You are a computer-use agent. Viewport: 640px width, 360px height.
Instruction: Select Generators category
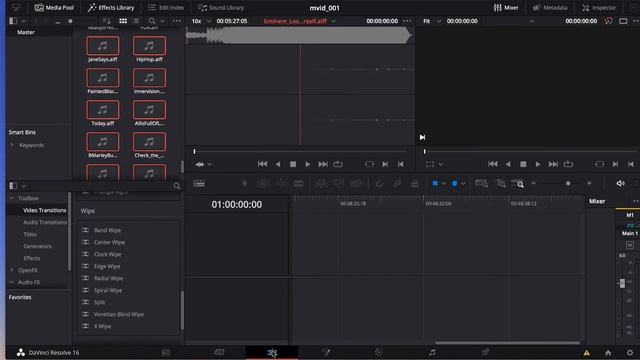click(38, 246)
